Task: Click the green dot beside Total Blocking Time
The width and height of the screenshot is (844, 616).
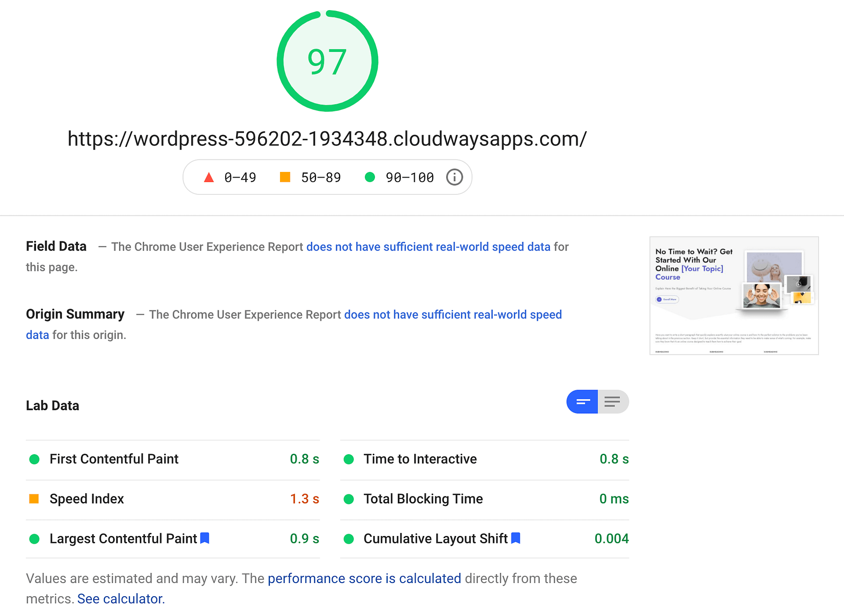Action: (x=349, y=499)
